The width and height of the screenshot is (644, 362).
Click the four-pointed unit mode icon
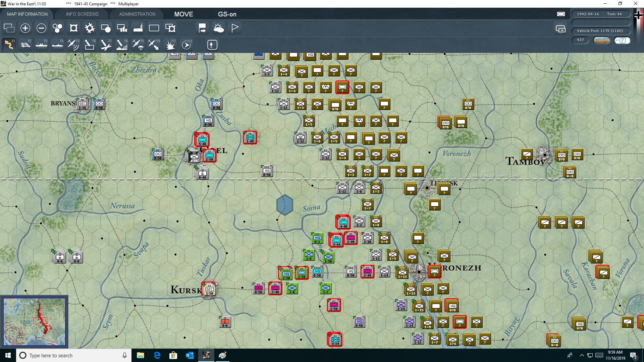(73, 28)
